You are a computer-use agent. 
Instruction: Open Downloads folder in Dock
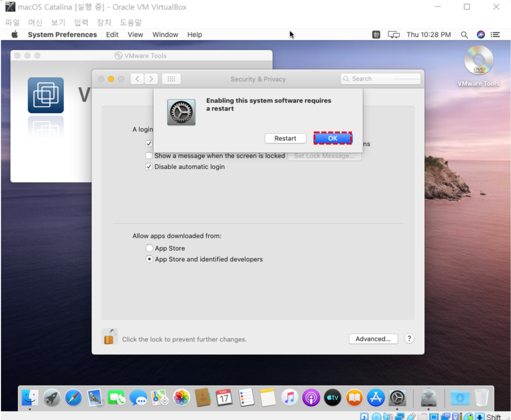(x=460, y=398)
